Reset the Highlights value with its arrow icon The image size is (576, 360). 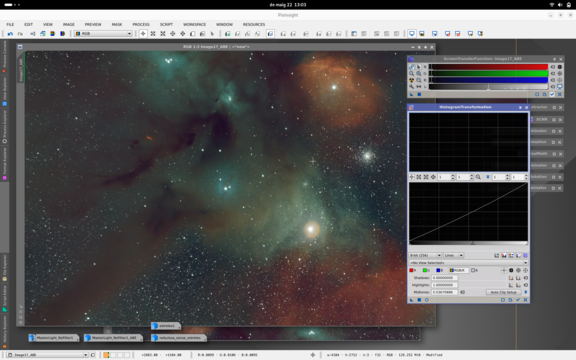tap(526, 285)
